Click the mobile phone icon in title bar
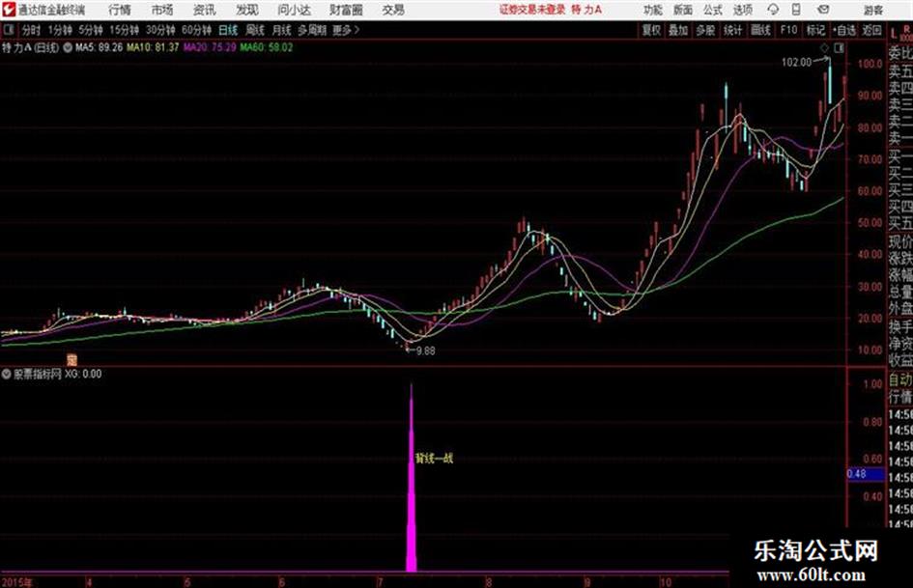 tap(796, 10)
